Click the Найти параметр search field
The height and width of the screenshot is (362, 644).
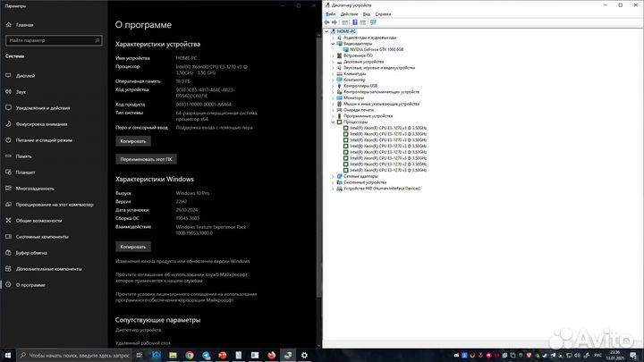[x=54, y=40]
